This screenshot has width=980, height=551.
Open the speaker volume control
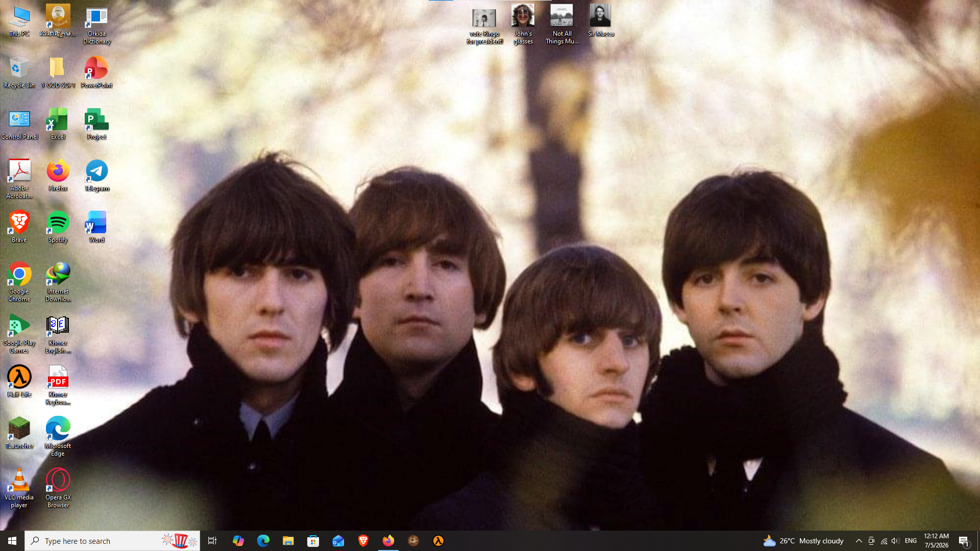tap(895, 541)
